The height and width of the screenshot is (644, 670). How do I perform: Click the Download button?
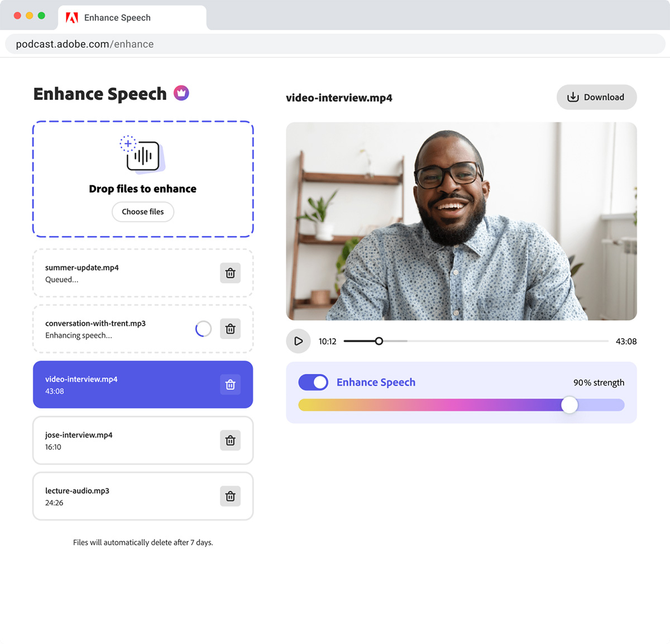596,97
